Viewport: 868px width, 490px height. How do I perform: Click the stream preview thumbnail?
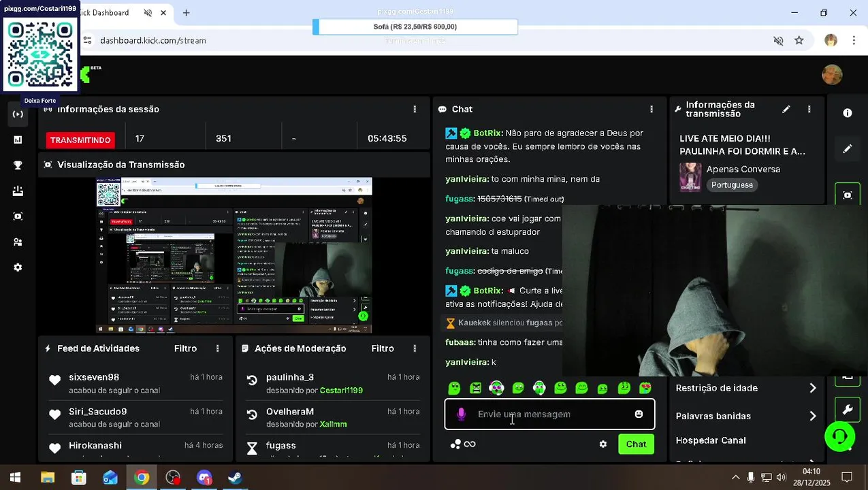(x=234, y=255)
